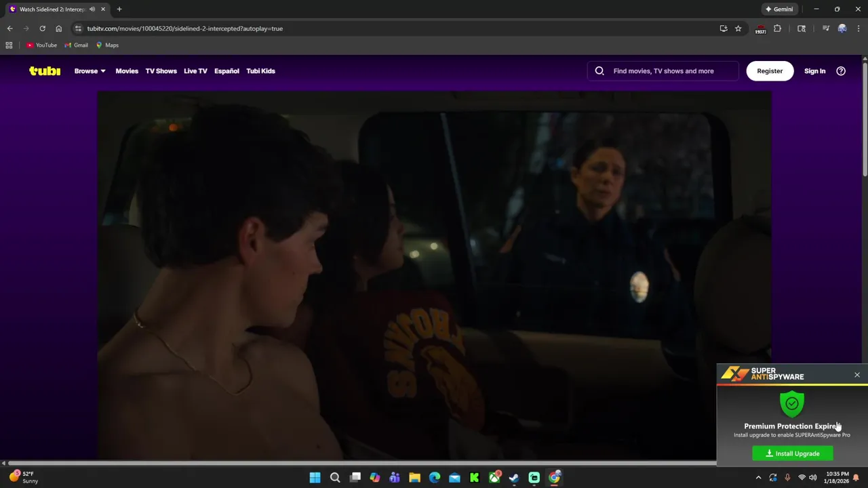
Task: Open the Windows Start menu
Action: [315, 478]
